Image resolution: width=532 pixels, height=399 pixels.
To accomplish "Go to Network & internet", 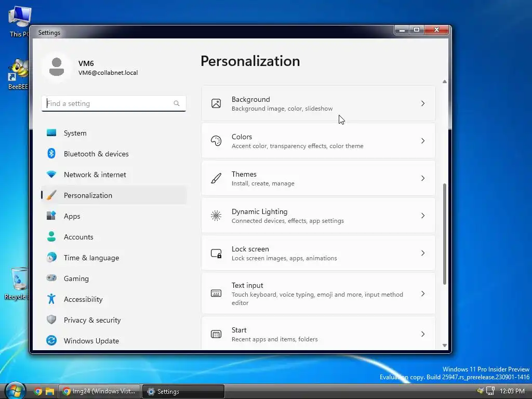I will click(114, 175).
